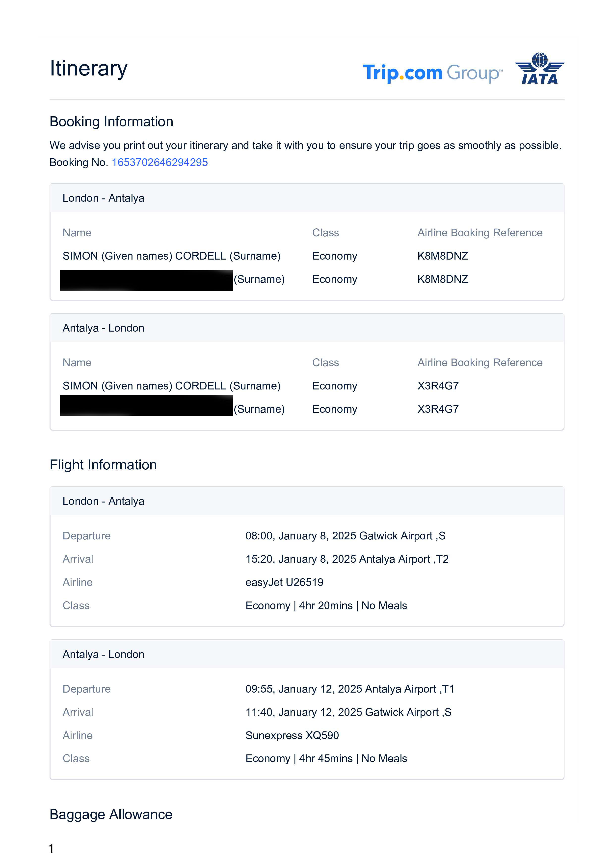The width and height of the screenshot is (614, 868).
Task: Select the Booking Information heading
Action: (x=111, y=122)
